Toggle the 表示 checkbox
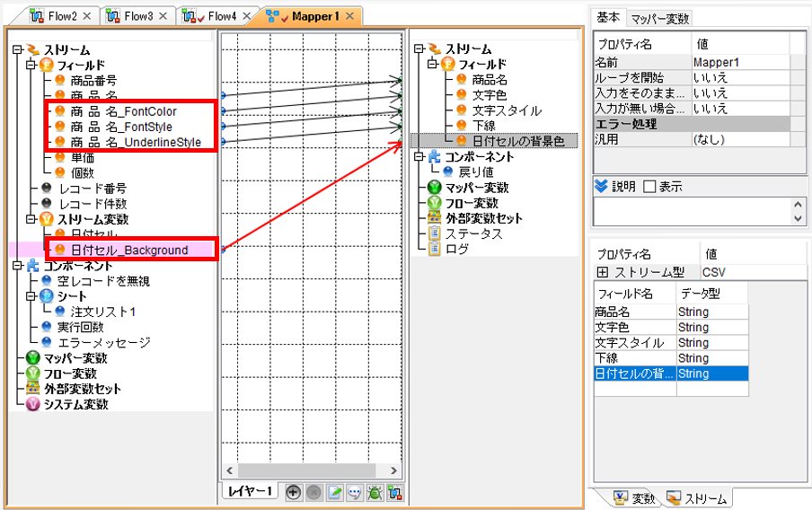This screenshot has width=812, height=510. pyautogui.click(x=649, y=187)
